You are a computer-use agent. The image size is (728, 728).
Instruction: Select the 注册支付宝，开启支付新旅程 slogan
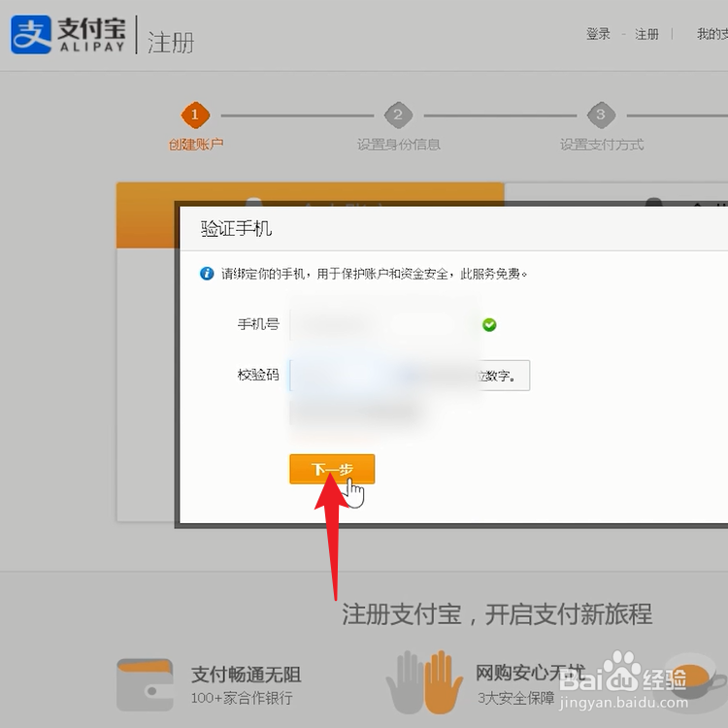tap(497, 613)
